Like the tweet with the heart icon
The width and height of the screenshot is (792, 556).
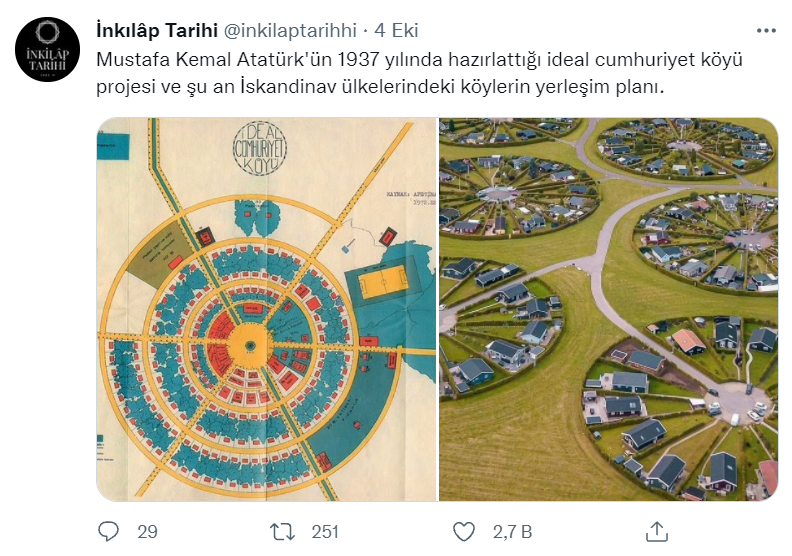point(464,532)
